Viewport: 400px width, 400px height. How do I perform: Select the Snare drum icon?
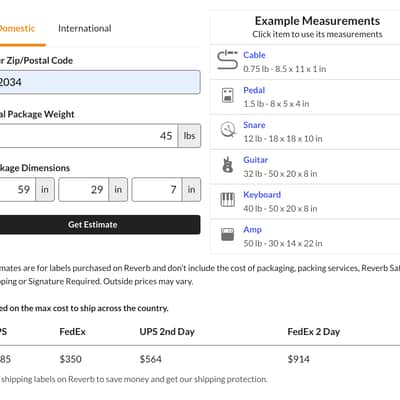228,130
